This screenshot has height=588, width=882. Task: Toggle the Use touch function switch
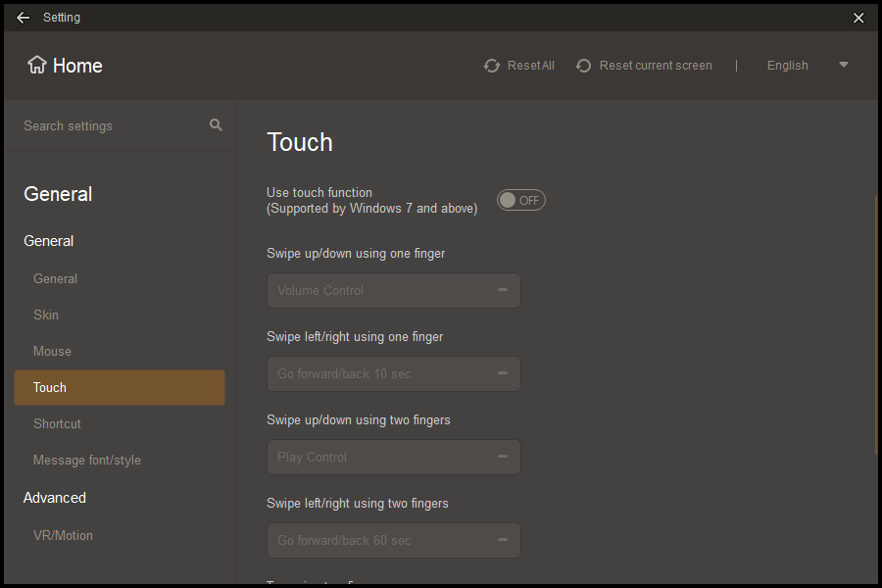click(x=520, y=200)
